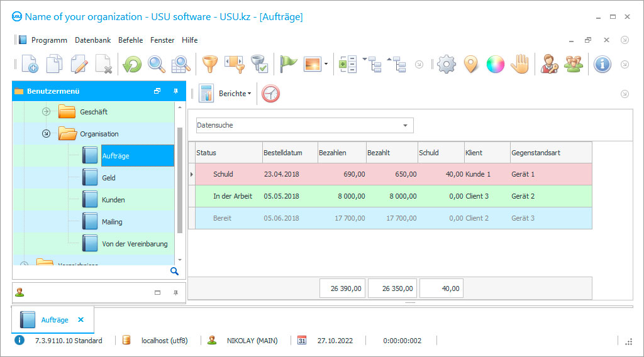
Task: Click the collapse tree levels icon
Action: [396, 65]
